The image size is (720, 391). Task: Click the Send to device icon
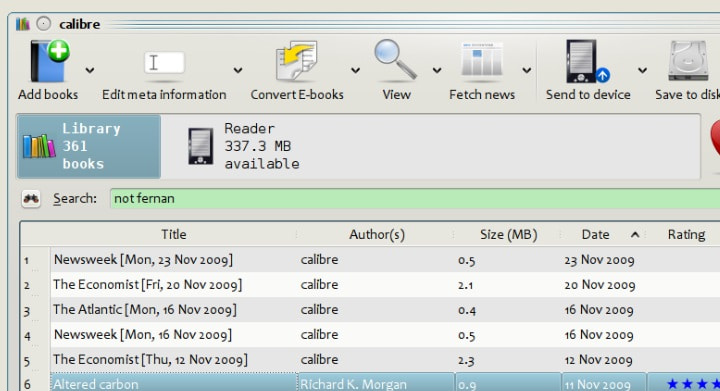(588, 61)
